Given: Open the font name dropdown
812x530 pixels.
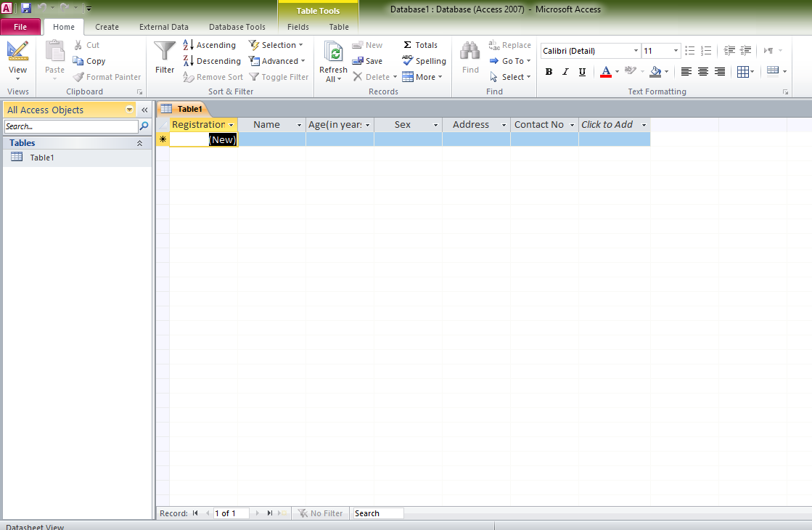Looking at the screenshot, I should [x=636, y=51].
